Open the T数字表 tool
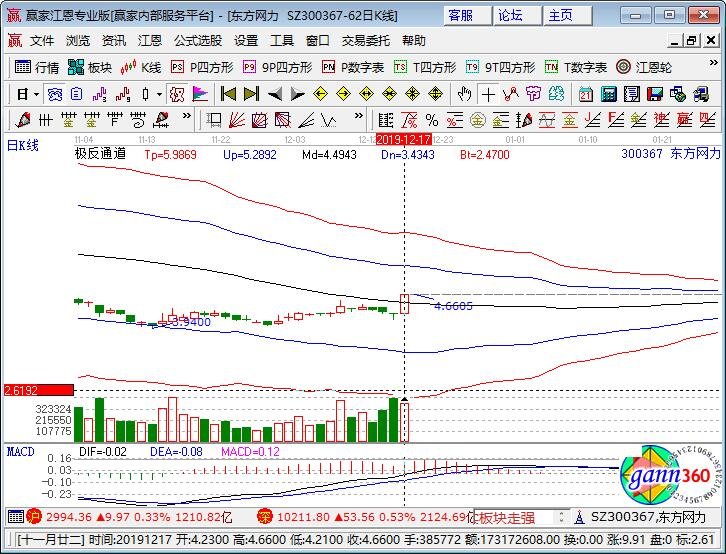The width and height of the screenshot is (726, 554). (576, 68)
